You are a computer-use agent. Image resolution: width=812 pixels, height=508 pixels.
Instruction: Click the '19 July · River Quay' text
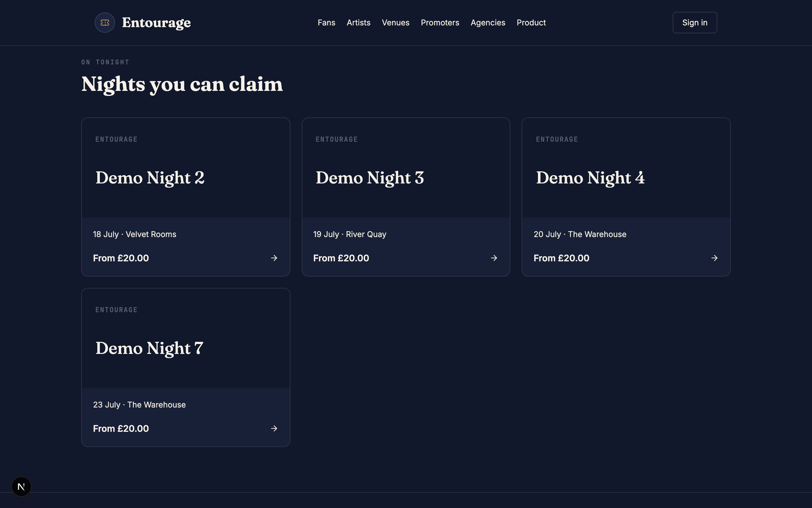tap(350, 234)
